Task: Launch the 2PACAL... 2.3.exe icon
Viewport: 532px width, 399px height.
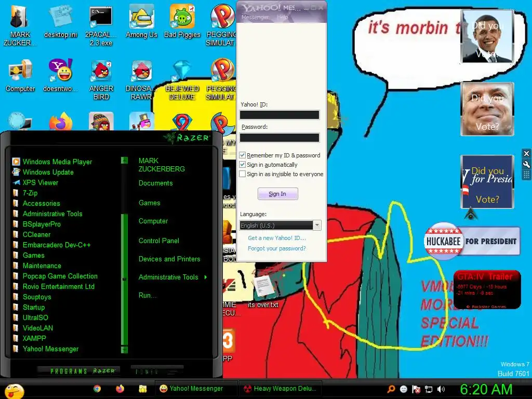Action: coord(101,25)
